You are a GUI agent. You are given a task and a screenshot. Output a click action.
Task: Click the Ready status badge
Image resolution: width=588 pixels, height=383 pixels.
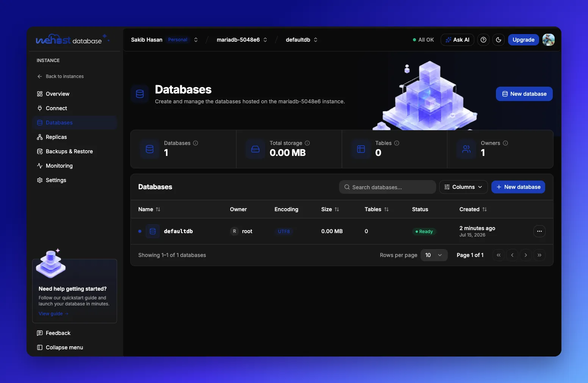tap(424, 232)
